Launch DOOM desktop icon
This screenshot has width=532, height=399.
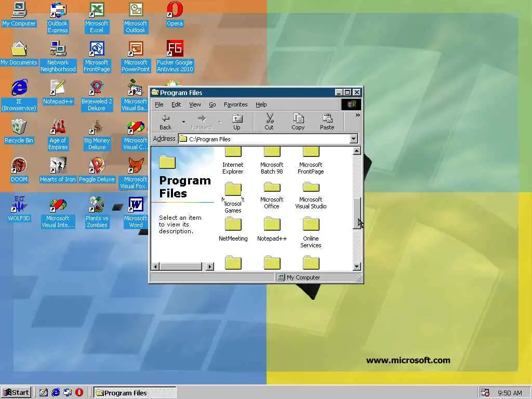coord(19,170)
